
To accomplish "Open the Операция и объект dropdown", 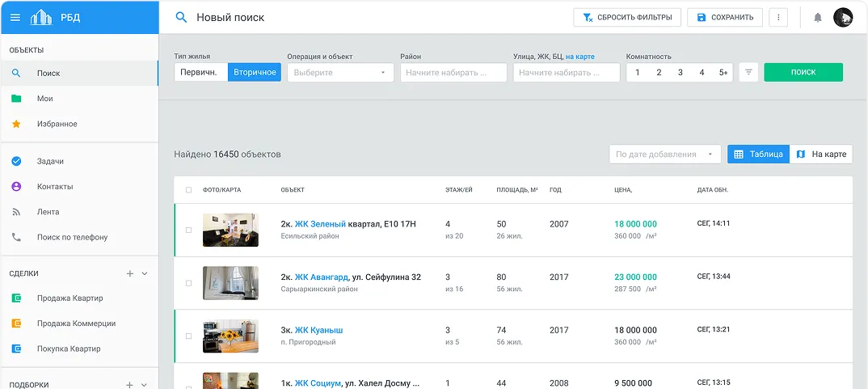I will [x=340, y=73].
